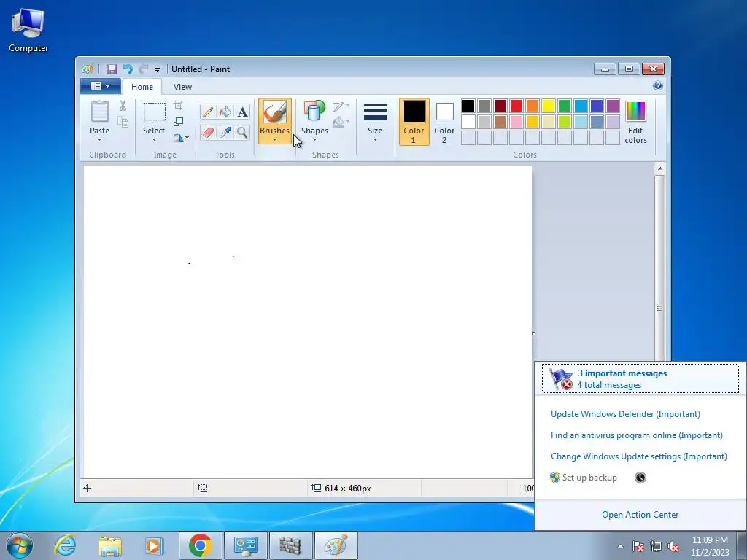Open the Size line thickness dropdown
The width and height of the screenshot is (747, 560).
375,121
